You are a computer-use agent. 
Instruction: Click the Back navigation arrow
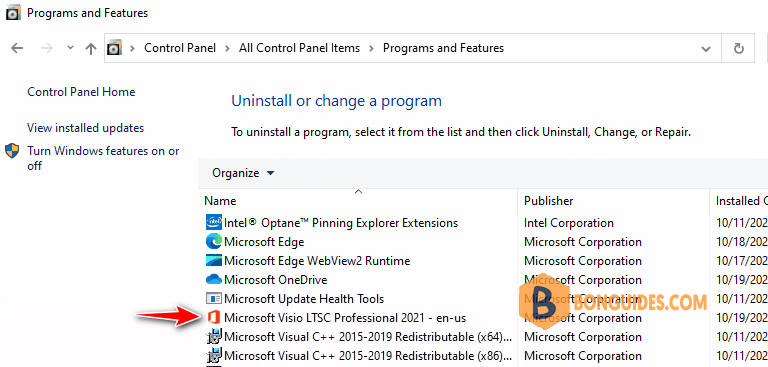pos(17,48)
